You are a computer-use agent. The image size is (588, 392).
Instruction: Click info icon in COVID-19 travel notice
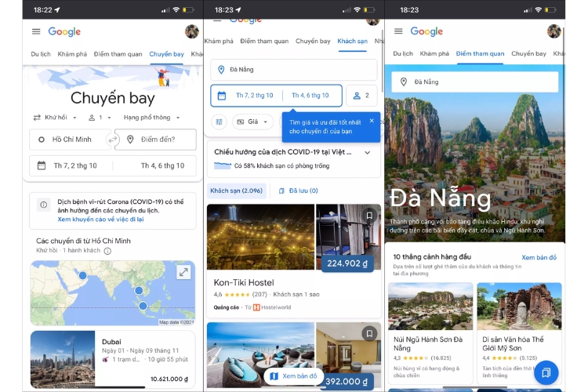(x=44, y=205)
